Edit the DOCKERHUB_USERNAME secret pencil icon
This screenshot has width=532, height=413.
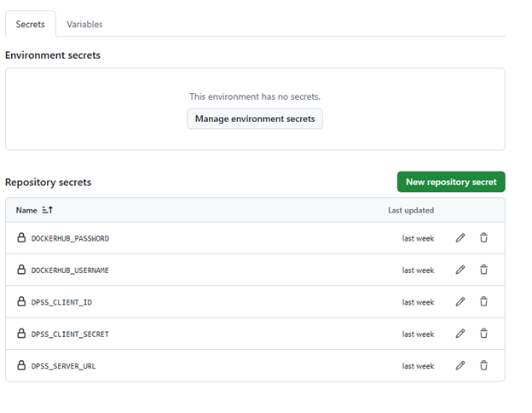(x=460, y=270)
